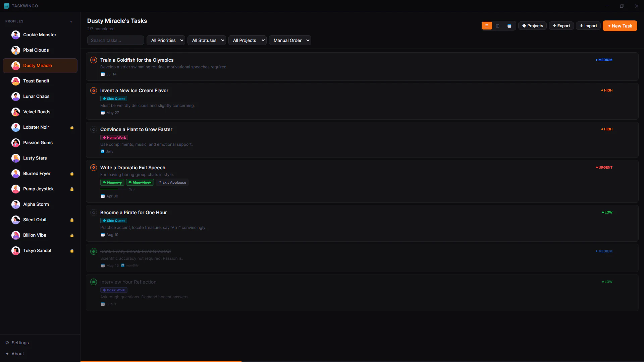Image resolution: width=644 pixels, height=362 pixels.
Task: Click the lock icon beside Lobster Noir
Action: point(72,127)
